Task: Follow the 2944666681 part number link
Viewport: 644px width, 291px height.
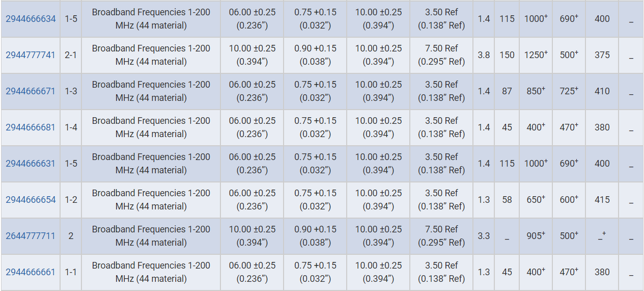Action: pyautogui.click(x=31, y=127)
